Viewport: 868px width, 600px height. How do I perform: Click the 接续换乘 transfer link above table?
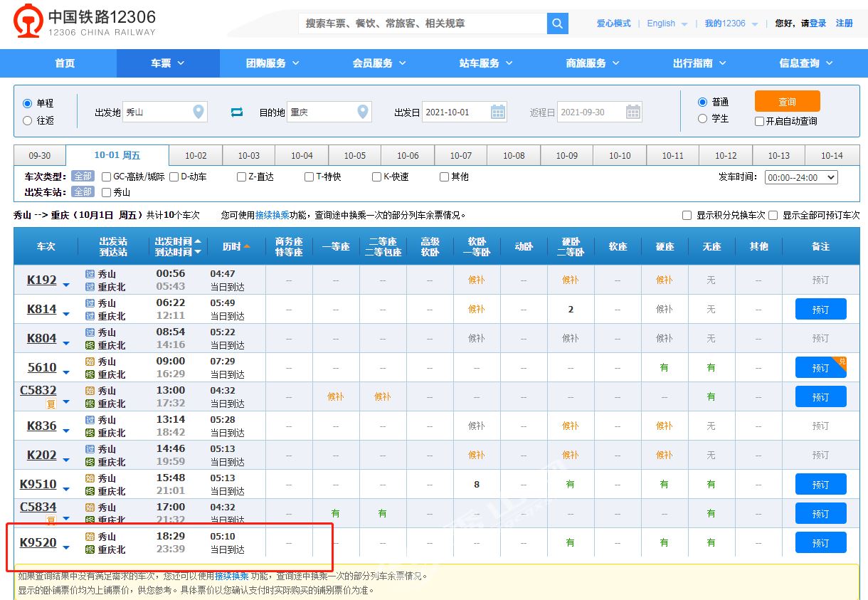coord(272,215)
